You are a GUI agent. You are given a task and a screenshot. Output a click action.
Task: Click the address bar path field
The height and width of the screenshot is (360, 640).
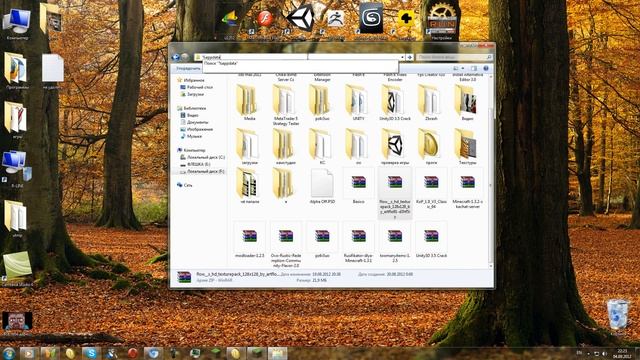(299, 57)
